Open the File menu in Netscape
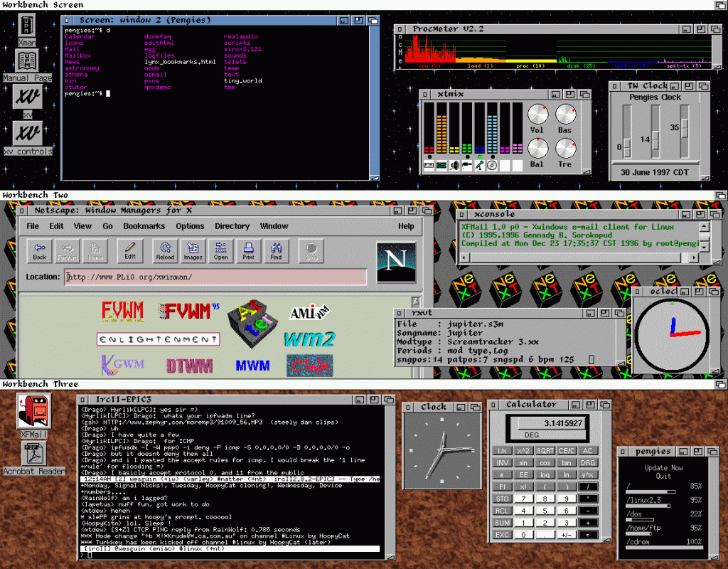The width and height of the screenshot is (728, 569). click(x=33, y=226)
